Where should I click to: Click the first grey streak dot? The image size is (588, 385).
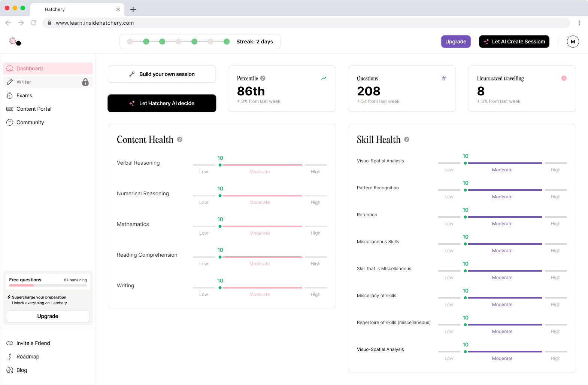[130, 42]
